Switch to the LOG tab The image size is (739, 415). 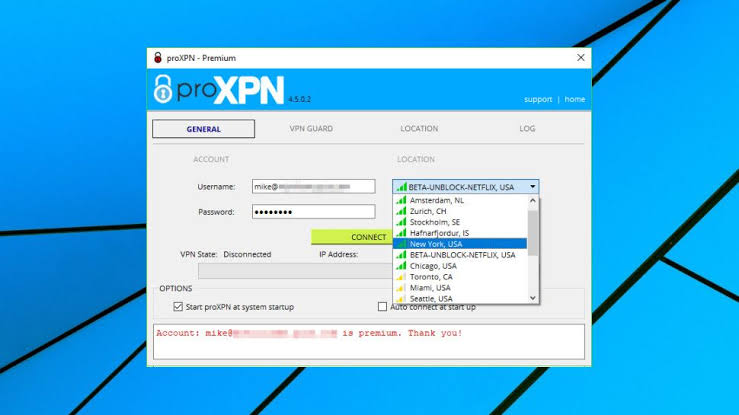coord(527,129)
